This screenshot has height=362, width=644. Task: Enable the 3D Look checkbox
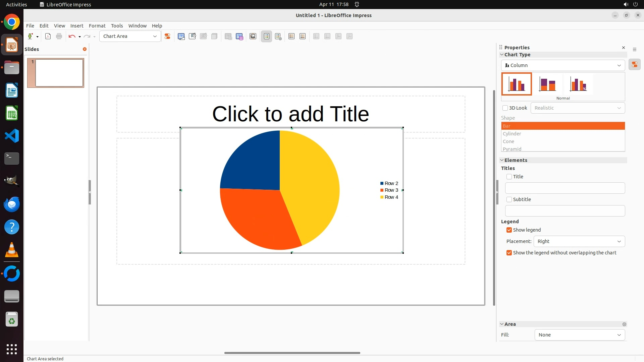[505, 108]
